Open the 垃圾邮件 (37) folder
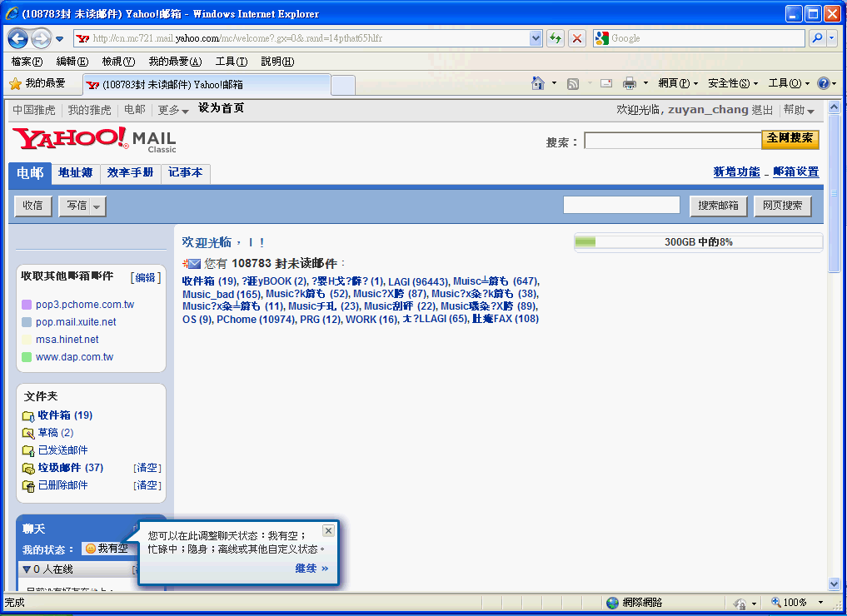The image size is (847, 616). (x=70, y=468)
